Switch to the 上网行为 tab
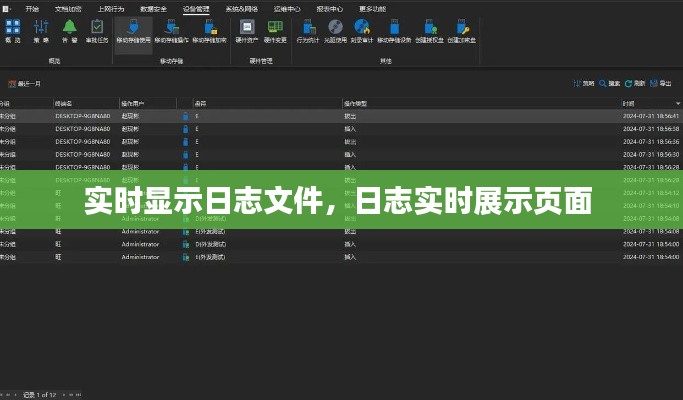Viewport: 683px width, 400px height. tap(111, 7)
